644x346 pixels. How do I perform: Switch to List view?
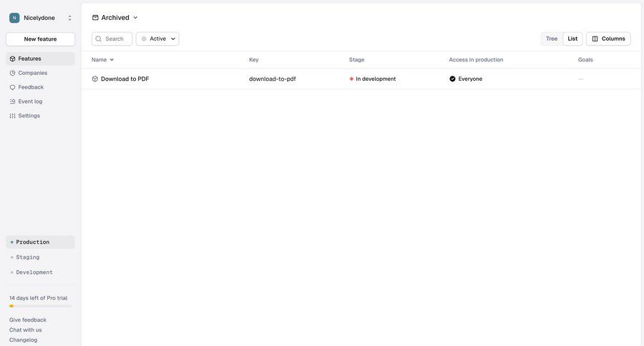click(x=572, y=39)
